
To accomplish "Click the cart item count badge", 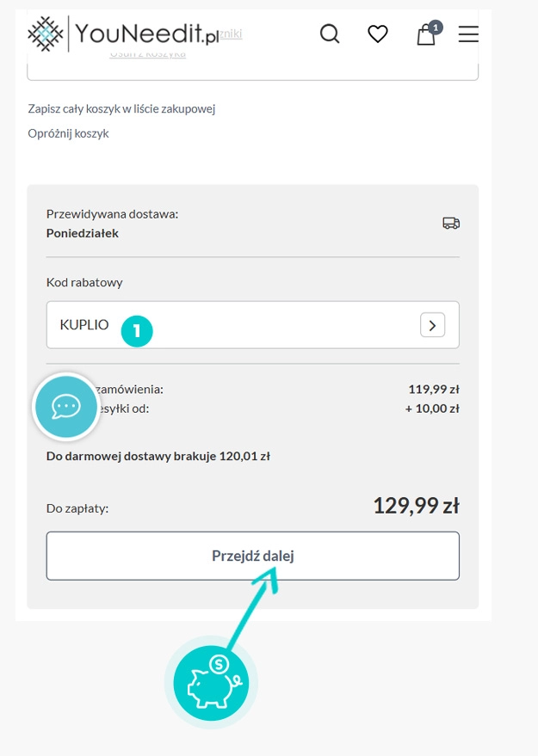I will pos(436,28).
